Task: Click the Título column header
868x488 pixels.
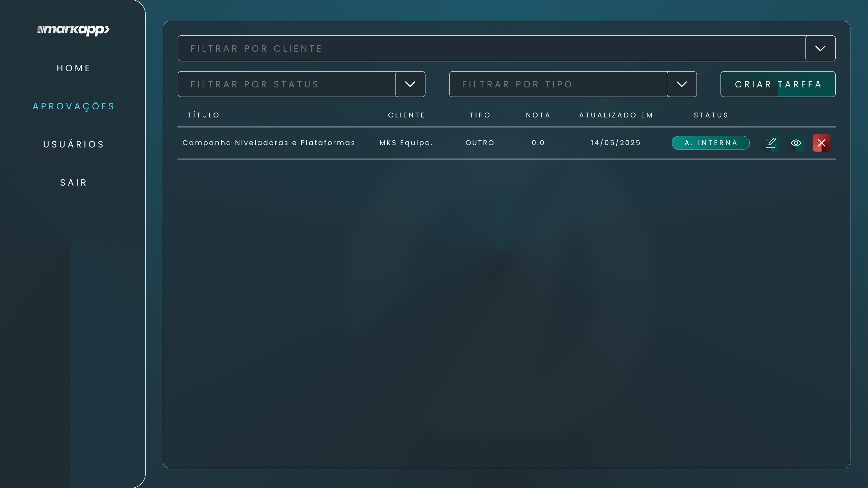Action: [203, 115]
